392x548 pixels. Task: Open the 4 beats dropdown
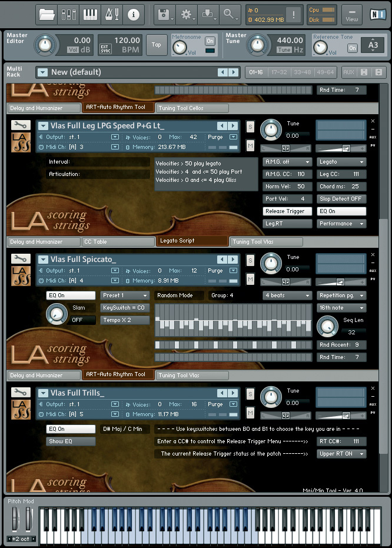pyautogui.click(x=287, y=295)
